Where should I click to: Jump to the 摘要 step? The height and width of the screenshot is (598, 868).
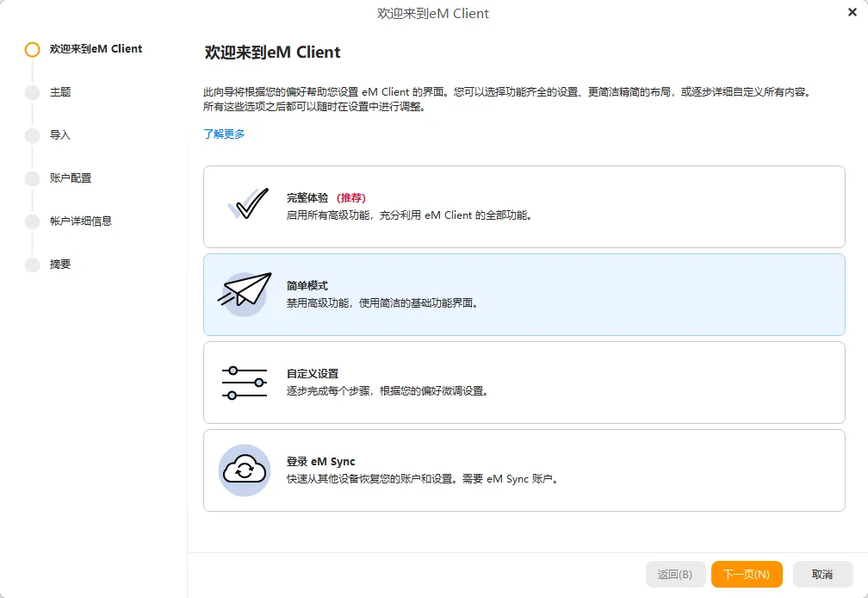click(60, 265)
